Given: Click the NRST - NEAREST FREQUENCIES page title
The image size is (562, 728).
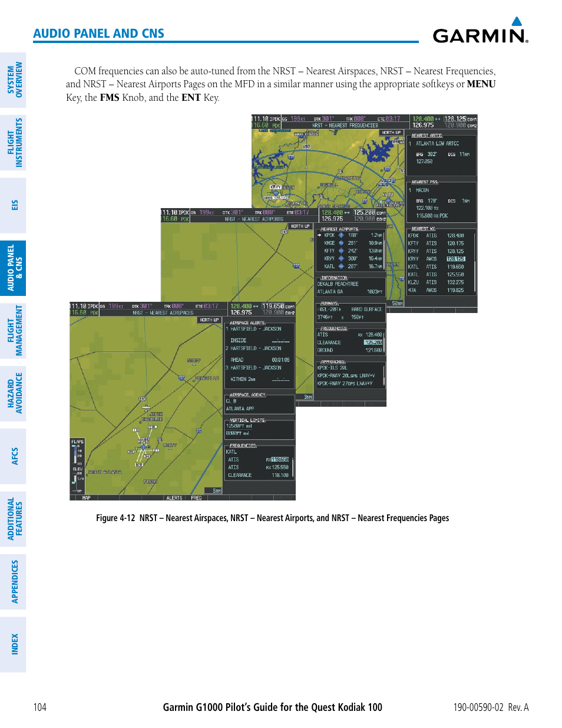Looking at the screenshot, I should coord(345,126).
